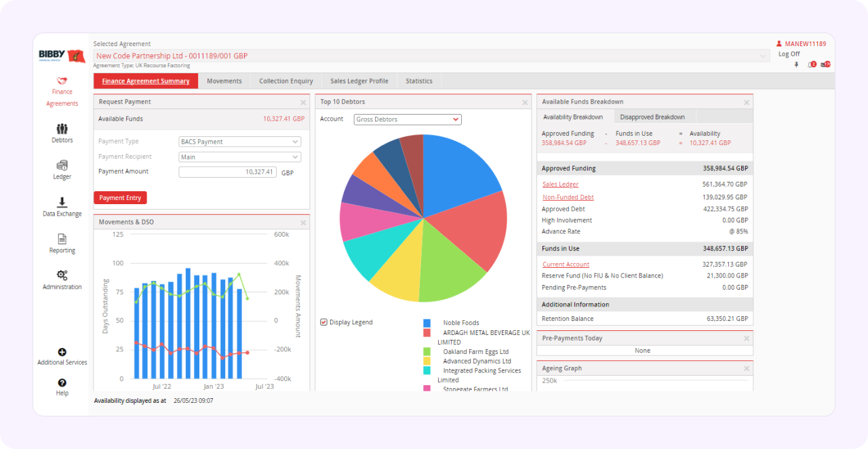Close the Movements & DSO panel
868x449 pixels.
pos(303,222)
